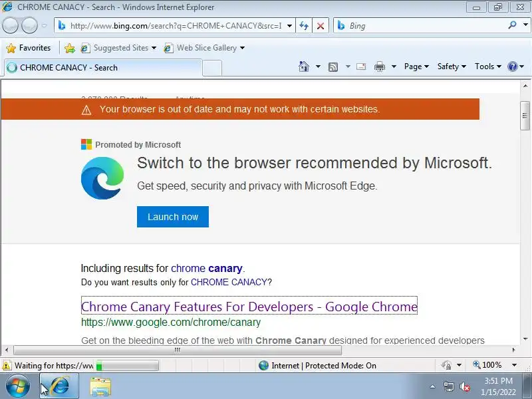Stop loading with the red X icon

320,26
